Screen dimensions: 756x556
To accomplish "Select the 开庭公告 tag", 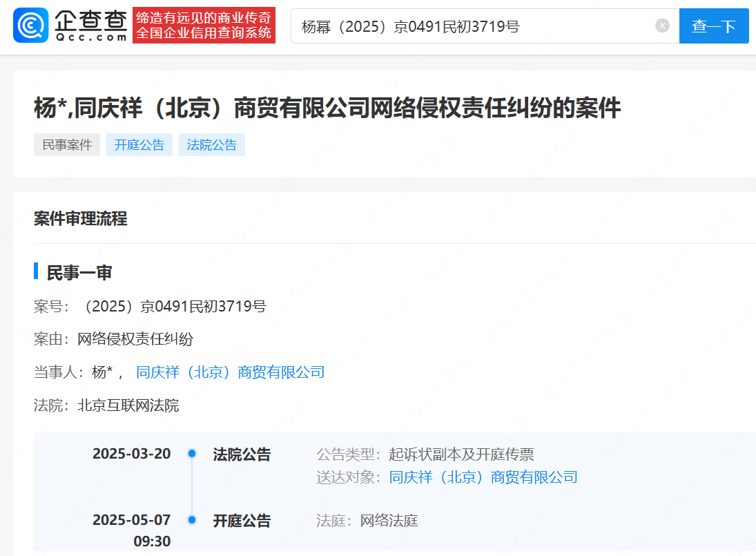I will pos(139,144).
